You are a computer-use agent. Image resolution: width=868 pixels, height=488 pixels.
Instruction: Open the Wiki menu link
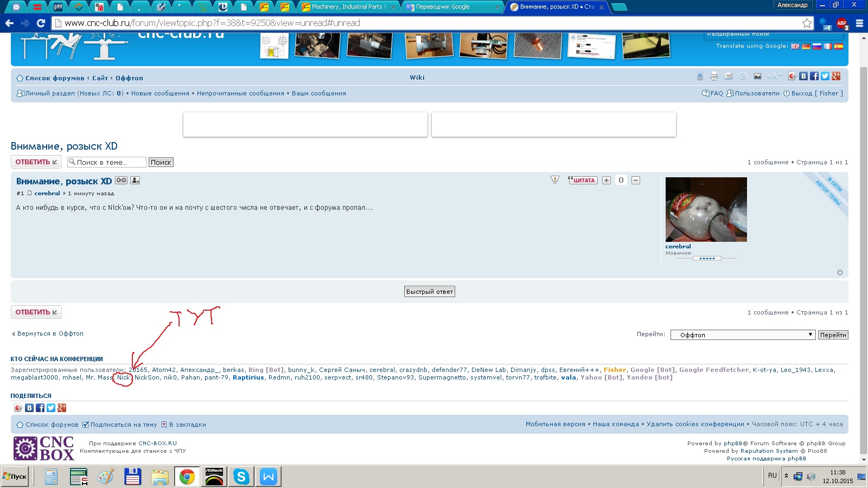417,78
